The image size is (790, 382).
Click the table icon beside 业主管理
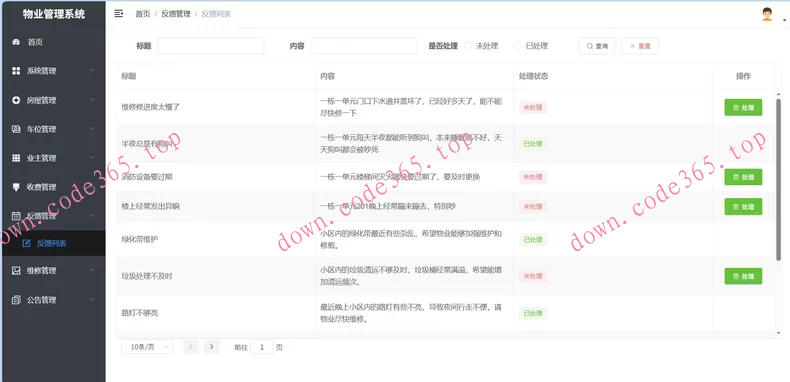click(x=16, y=158)
